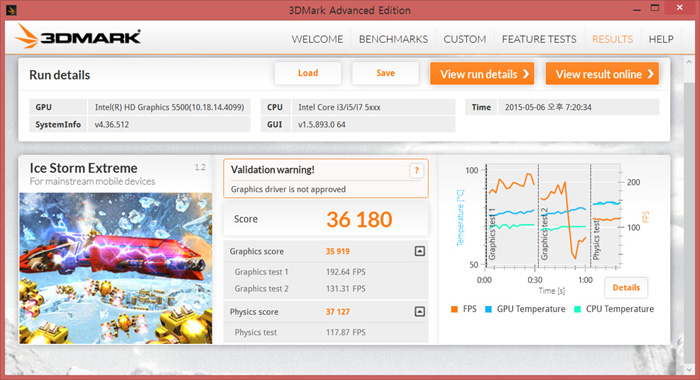This screenshot has height=380, width=700.
Task: Click the validation warning question mark icon
Action: (x=416, y=170)
